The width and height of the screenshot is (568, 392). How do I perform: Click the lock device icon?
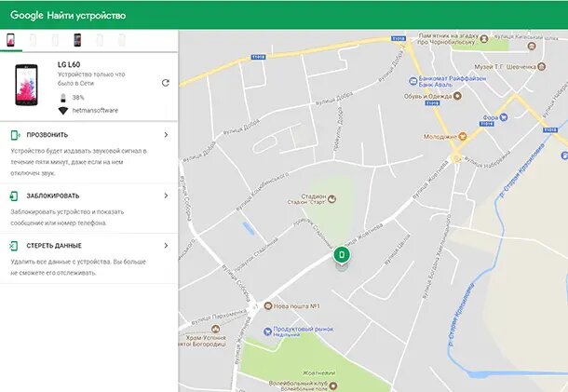pyautogui.click(x=14, y=196)
